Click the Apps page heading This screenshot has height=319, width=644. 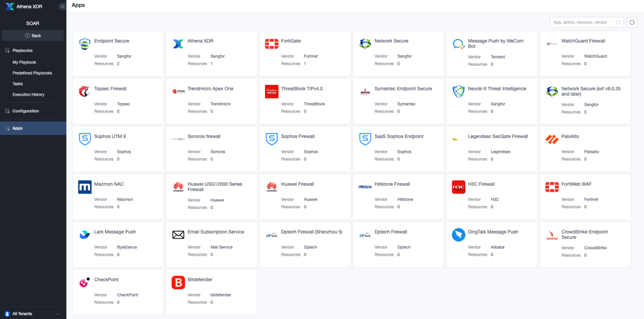(x=78, y=5)
